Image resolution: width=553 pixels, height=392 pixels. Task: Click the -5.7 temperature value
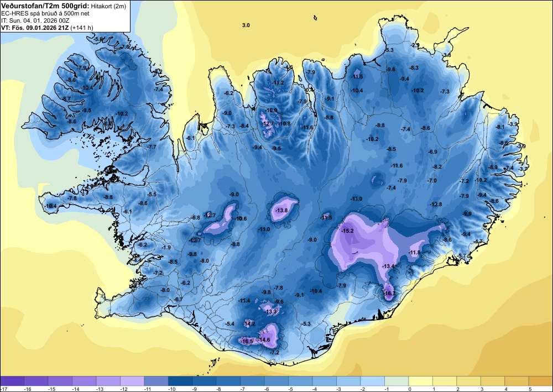462,255
